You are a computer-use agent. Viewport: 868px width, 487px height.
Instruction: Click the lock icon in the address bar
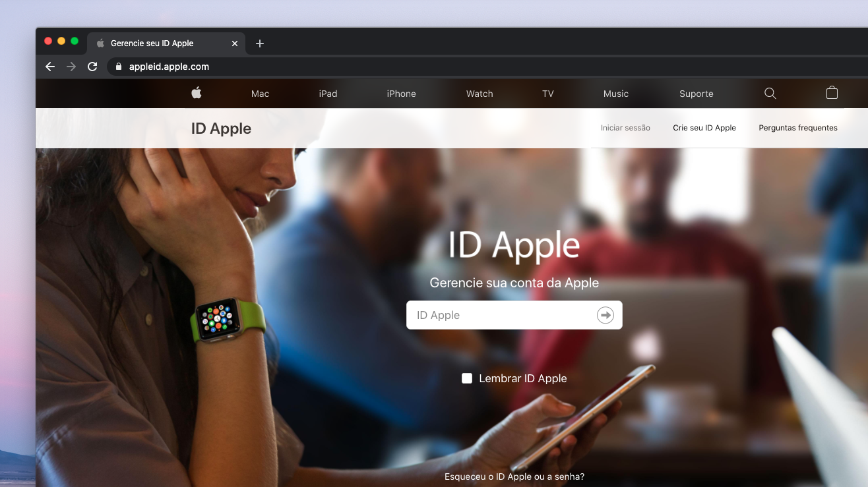[x=119, y=67]
